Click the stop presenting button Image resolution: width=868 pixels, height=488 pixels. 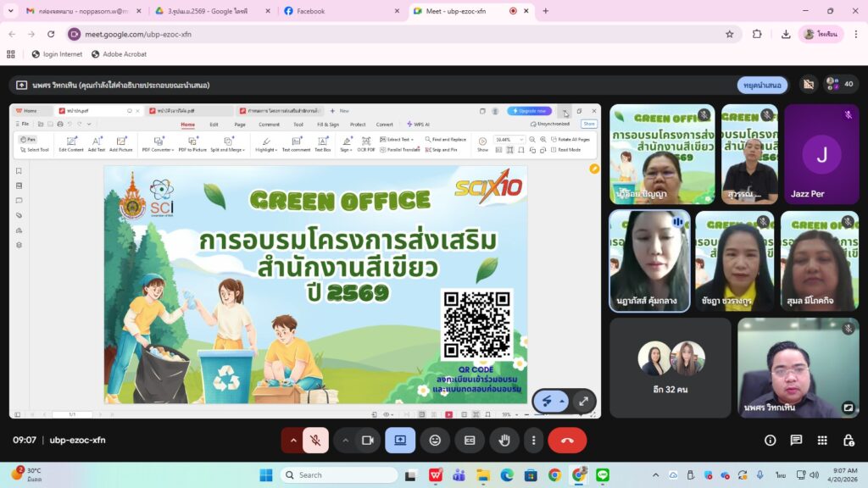[762, 85]
